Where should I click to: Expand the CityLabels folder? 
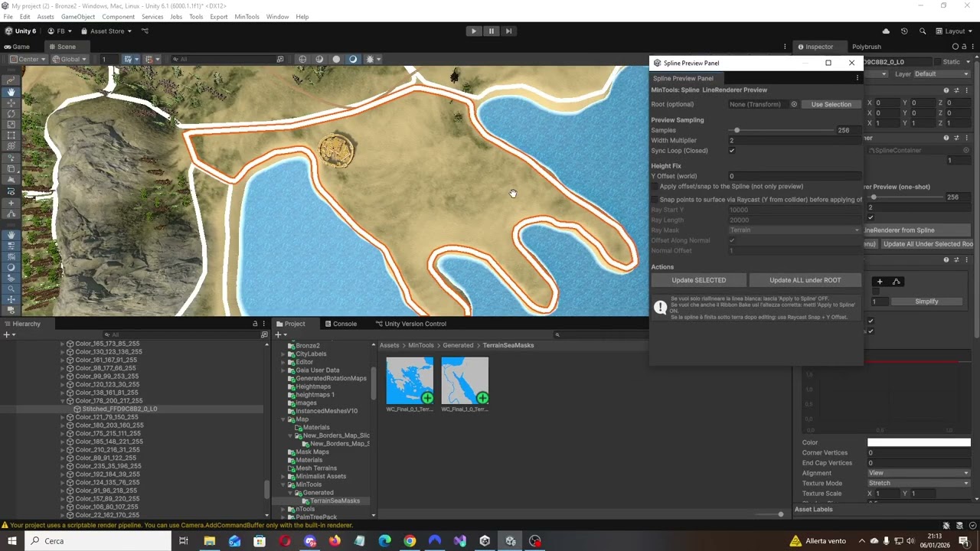point(284,354)
